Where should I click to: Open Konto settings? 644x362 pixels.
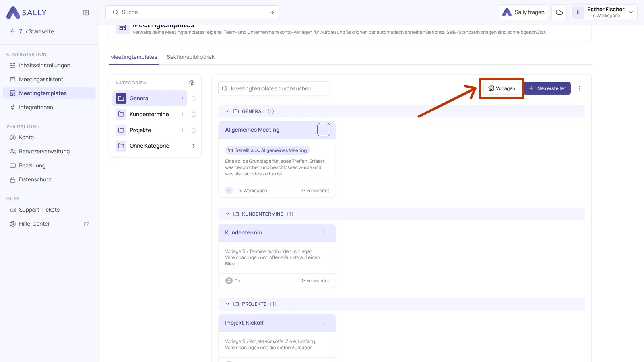click(49, 138)
